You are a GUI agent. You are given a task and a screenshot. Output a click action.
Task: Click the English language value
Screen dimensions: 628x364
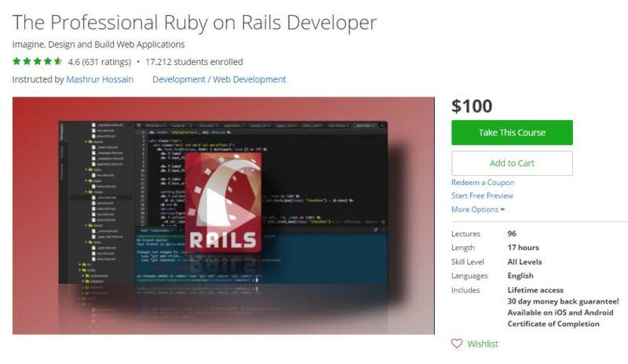pos(520,275)
